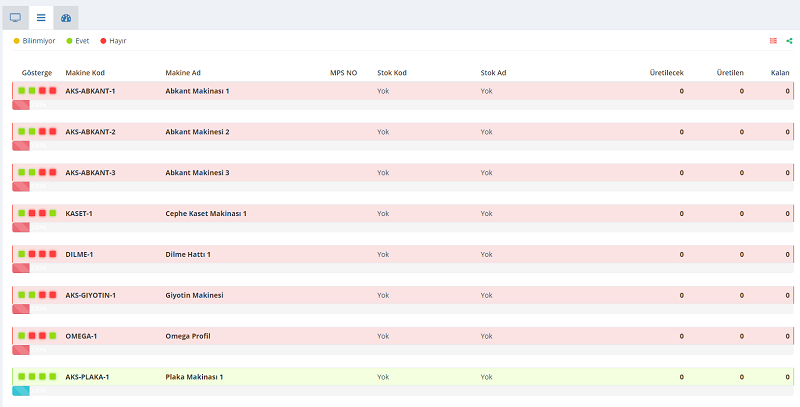Click first green indicator of AKS-ABKANT-1

(x=22, y=91)
